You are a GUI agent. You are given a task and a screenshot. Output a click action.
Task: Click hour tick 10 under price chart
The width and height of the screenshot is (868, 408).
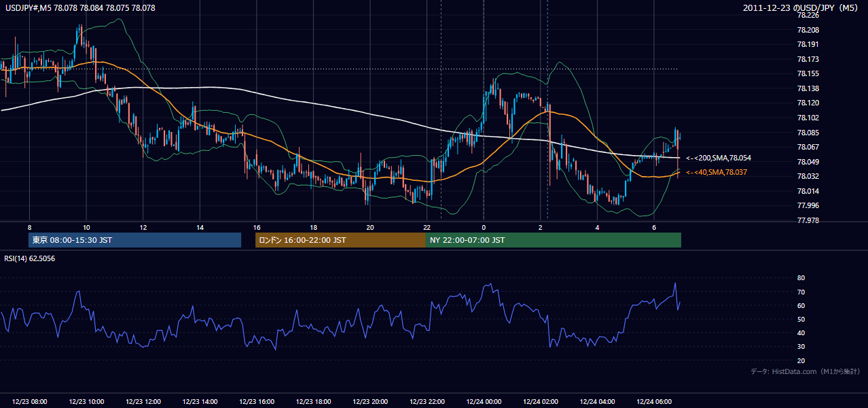point(86,227)
